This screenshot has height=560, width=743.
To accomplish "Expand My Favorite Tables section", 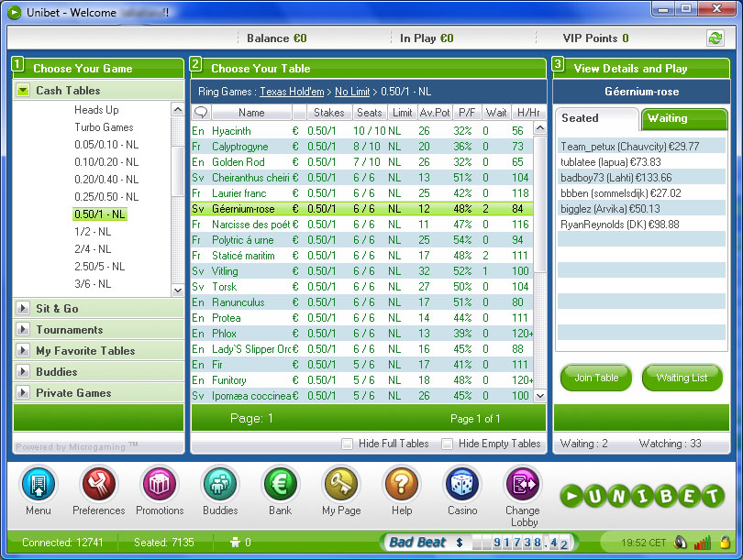I will click(22, 351).
